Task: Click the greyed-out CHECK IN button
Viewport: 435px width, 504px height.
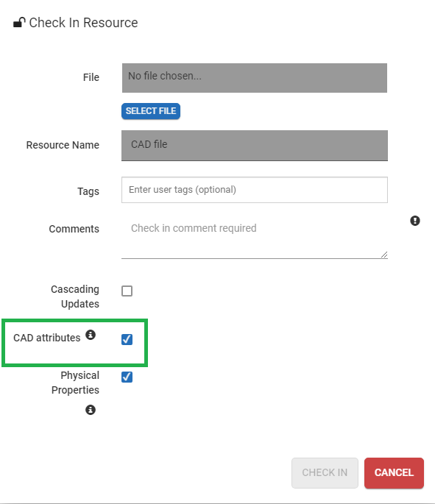Action: (x=325, y=473)
